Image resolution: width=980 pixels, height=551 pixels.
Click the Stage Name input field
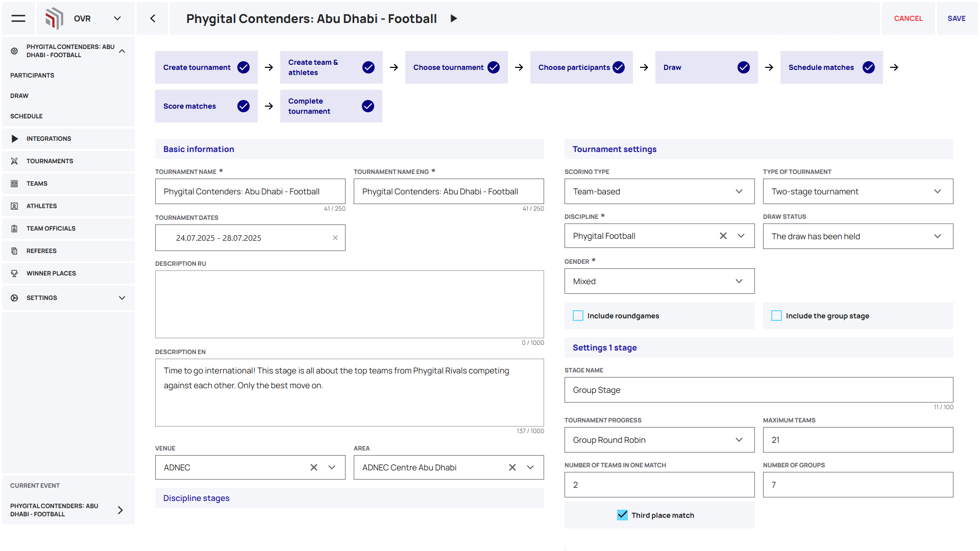click(x=759, y=390)
